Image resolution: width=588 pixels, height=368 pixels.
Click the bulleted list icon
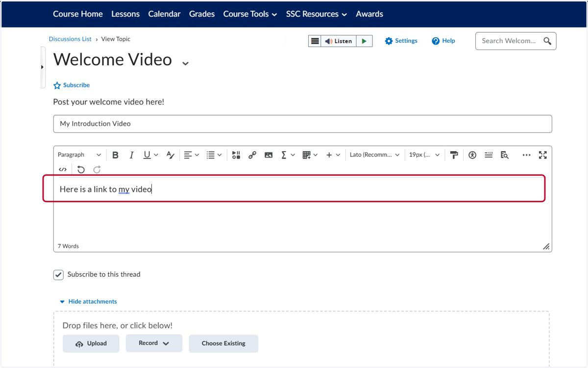(211, 155)
